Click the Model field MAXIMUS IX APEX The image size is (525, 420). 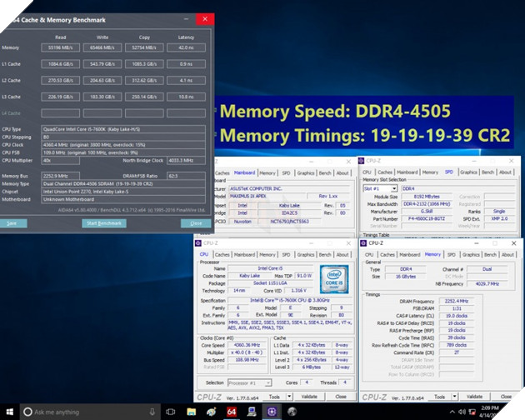[x=267, y=197]
